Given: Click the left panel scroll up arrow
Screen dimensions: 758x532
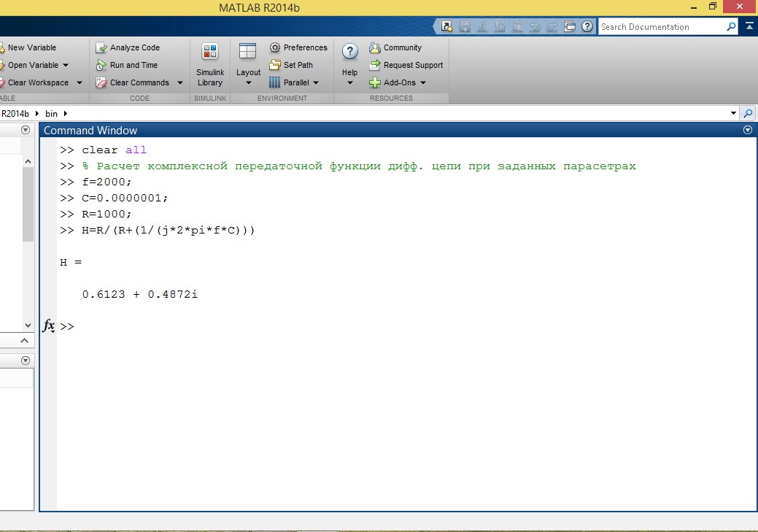Looking at the screenshot, I should coord(28,161).
